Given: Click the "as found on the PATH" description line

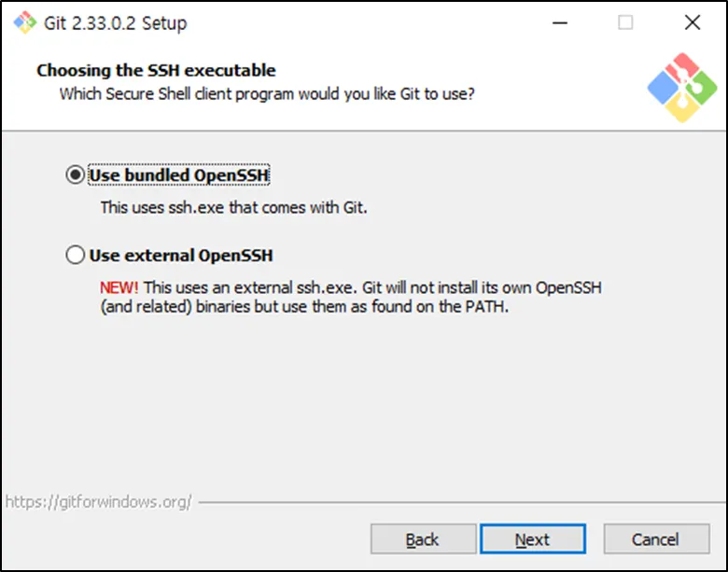Looking at the screenshot, I should 304,306.
